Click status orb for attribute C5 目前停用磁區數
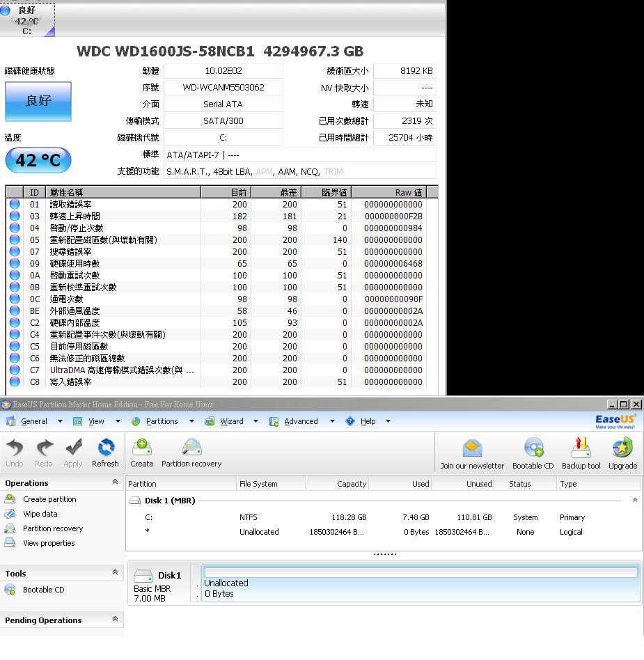Image resolution: width=644 pixels, height=660 pixels. [15, 346]
